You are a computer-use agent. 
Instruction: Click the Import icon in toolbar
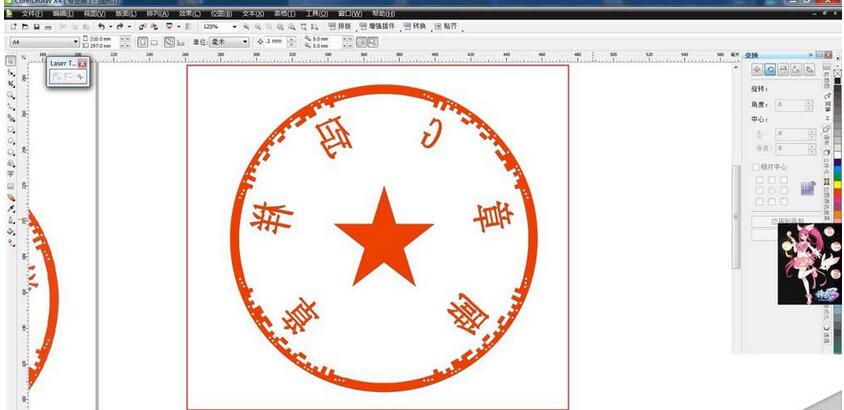click(142, 26)
